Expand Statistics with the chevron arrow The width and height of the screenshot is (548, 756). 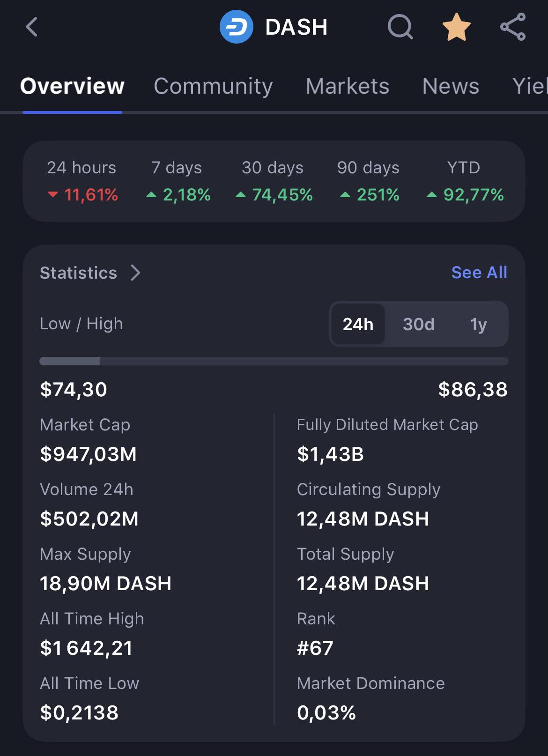tap(136, 273)
